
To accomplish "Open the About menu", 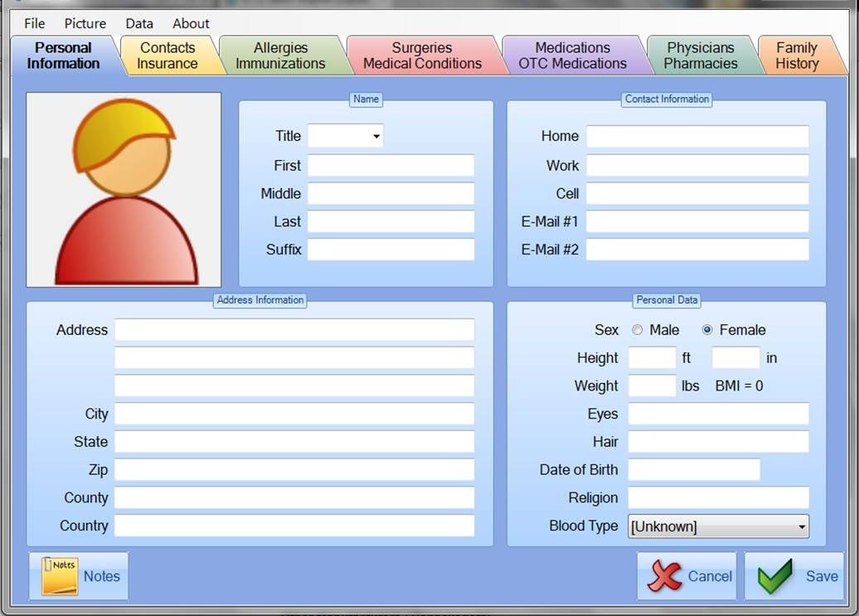I will point(190,23).
